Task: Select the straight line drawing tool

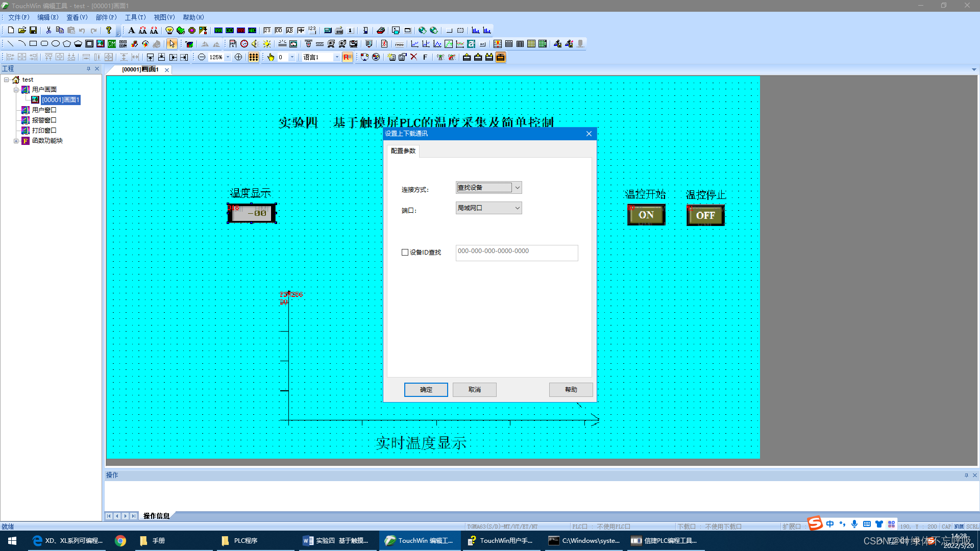Action: 10,43
